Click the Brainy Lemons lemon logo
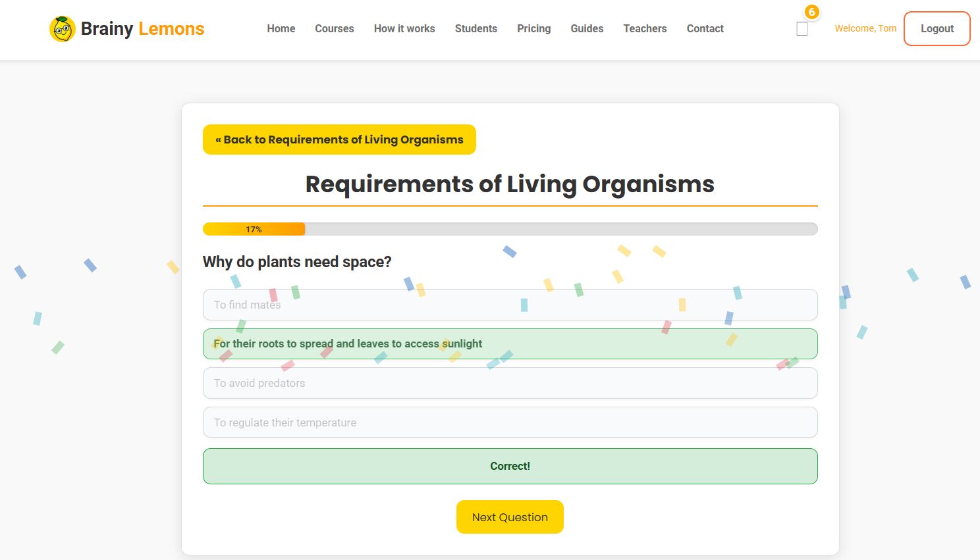Viewport: 980px width, 560px height. click(63, 28)
